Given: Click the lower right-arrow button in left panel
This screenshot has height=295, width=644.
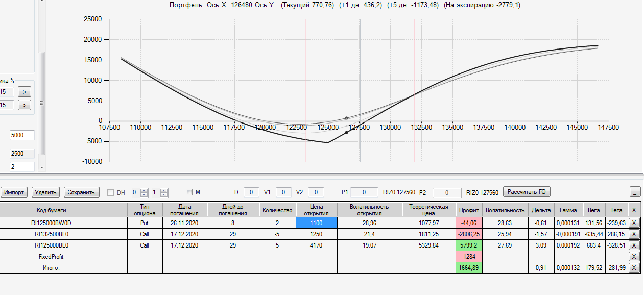Looking at the screenshot, I should tap(25, 105).
